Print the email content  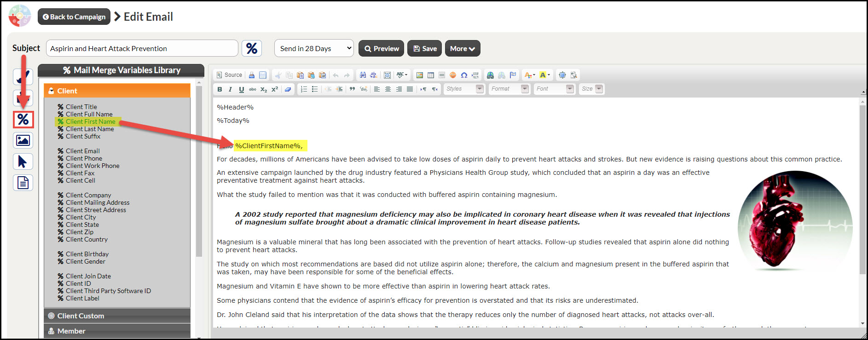[252, 75]
